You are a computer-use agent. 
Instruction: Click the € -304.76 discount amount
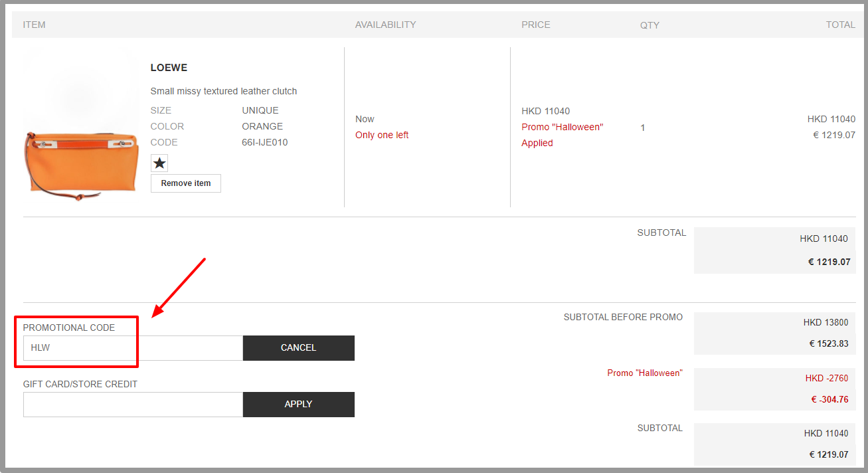point(829,399)
